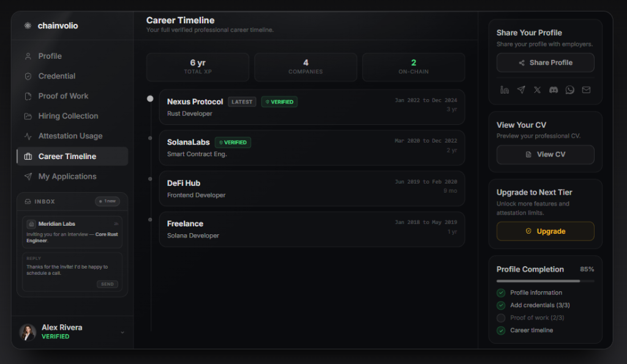Screen dimensions: 627x364
Task: Expand the Alex Rivera account chevron
Action: [122, 332]
